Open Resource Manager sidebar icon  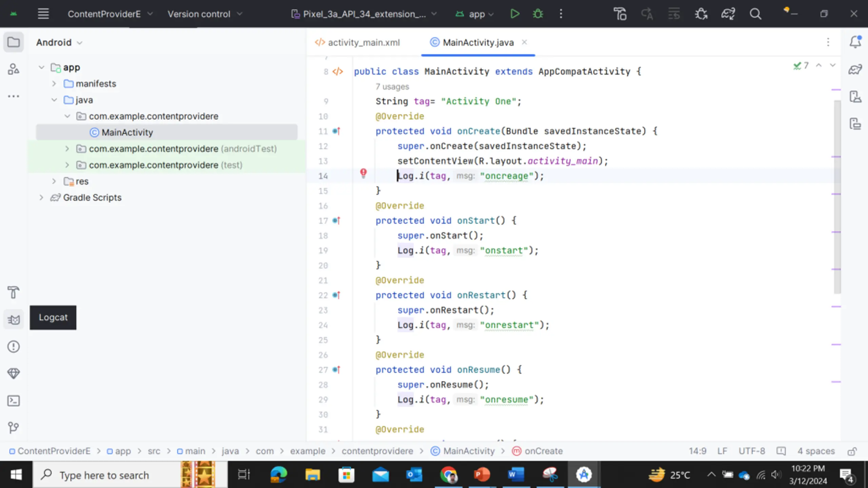click(x=14, y=69)
